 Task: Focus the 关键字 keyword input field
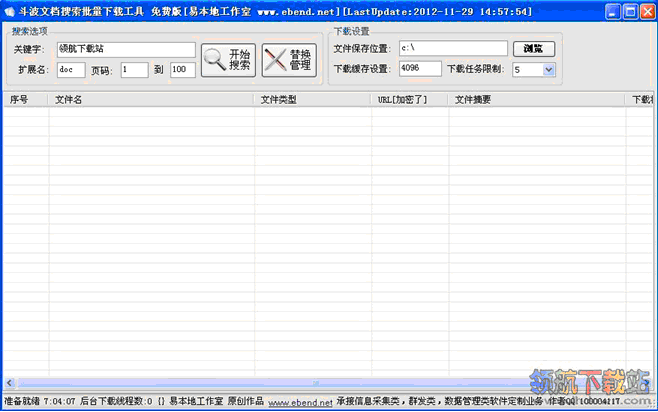point(126,50)
